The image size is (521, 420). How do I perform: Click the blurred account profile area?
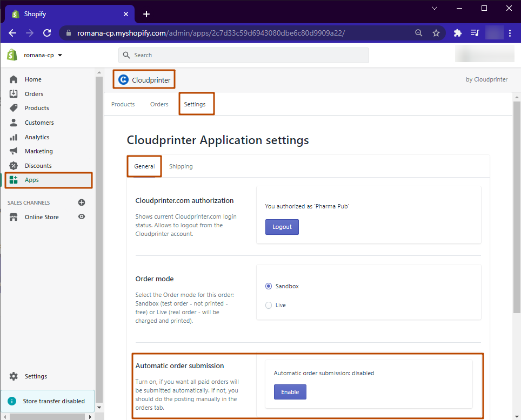(x=484, y=53)
